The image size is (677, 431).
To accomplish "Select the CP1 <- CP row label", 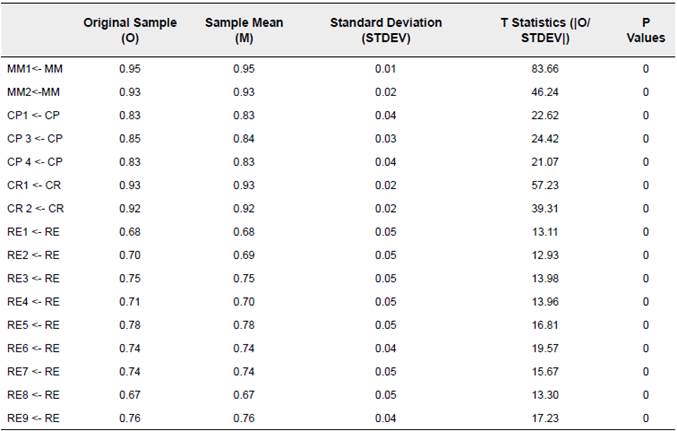I will point(34,115).
